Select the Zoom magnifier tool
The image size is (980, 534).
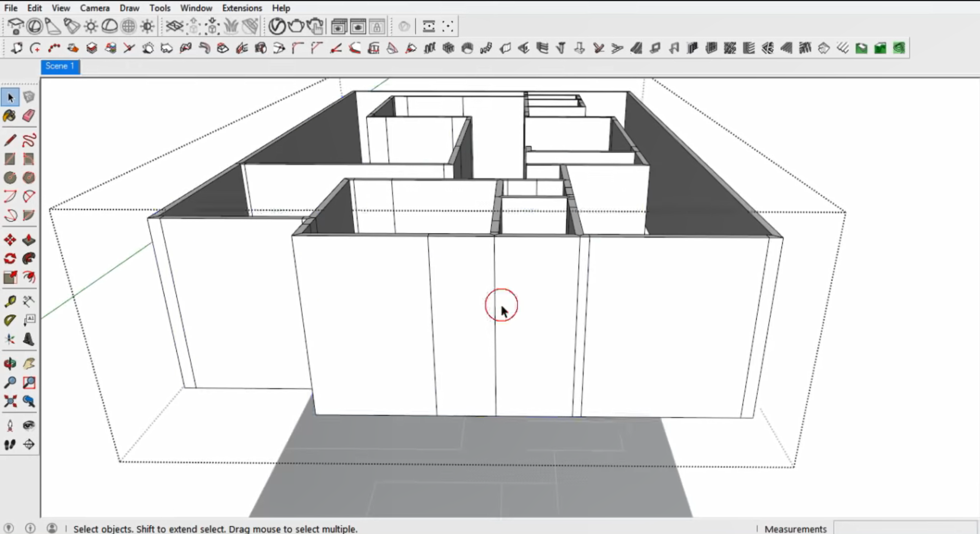tap(10, 382)
